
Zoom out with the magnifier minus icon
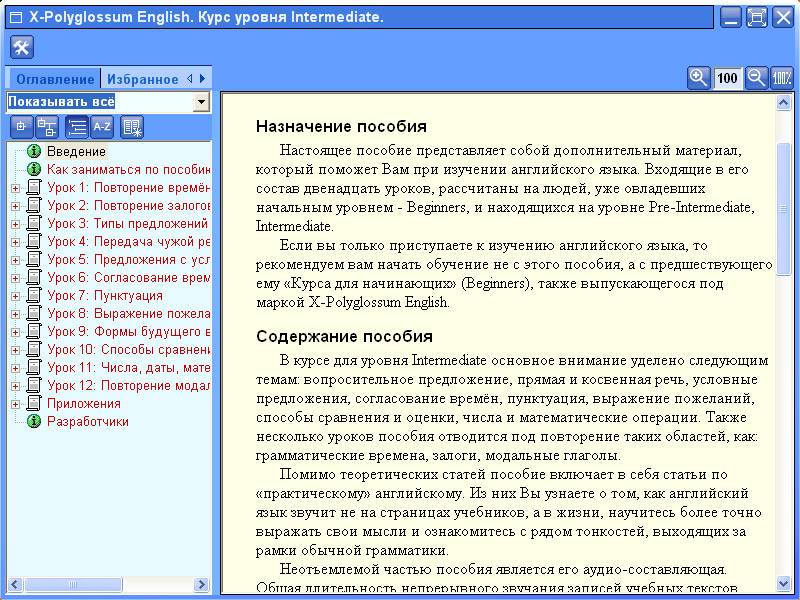756,78
